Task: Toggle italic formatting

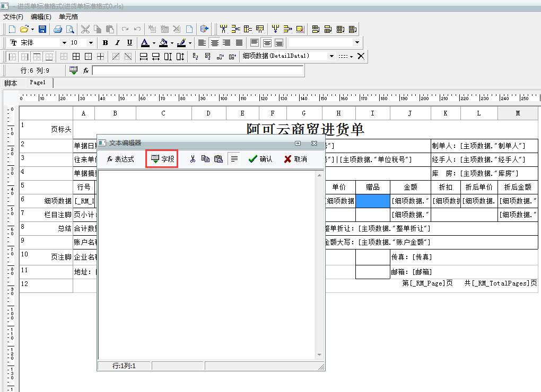Action: [x=117, y=42]
